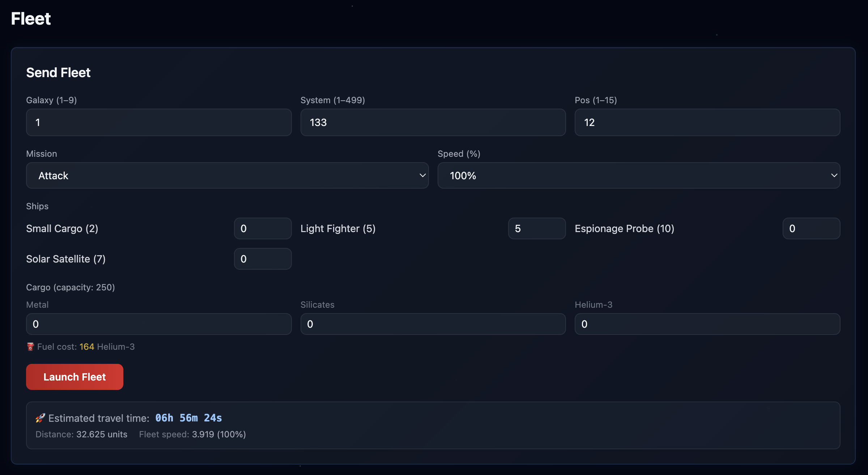Click the estimated travel time value
Screen dimensions: 868x475
[x=188, y=418]
